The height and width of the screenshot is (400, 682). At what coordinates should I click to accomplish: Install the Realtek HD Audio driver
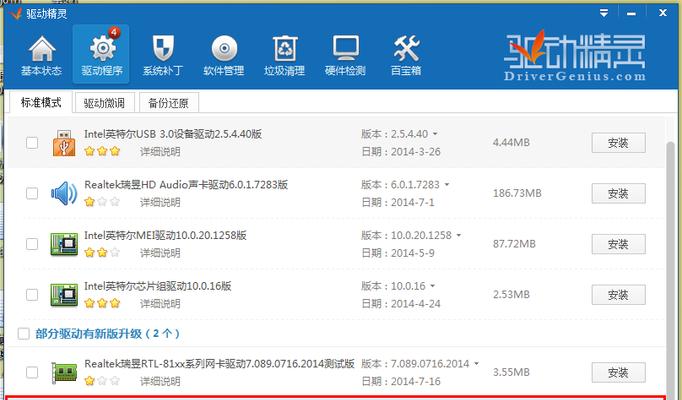(x=618, y=193)
